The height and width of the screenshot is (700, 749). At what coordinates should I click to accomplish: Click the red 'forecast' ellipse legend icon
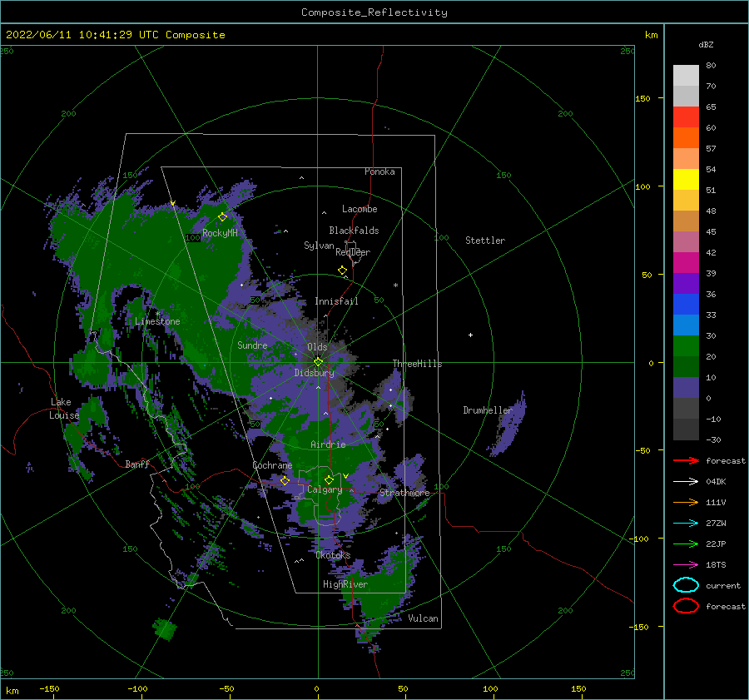[x=686, y=606]
